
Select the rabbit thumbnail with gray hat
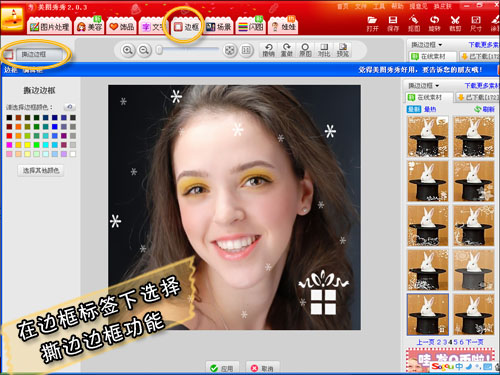point(474,270)
